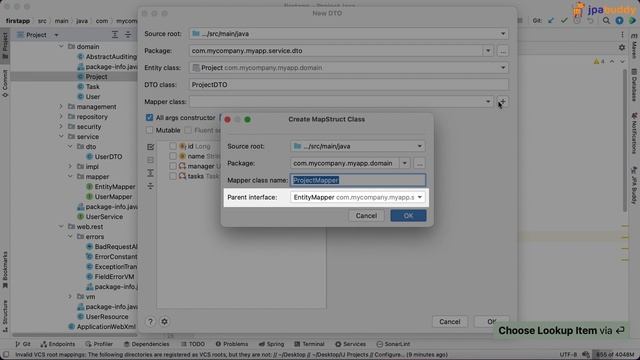The image size is (640, 360).
Task: Click the Git rollback undo icon
Action: [590, 20]
